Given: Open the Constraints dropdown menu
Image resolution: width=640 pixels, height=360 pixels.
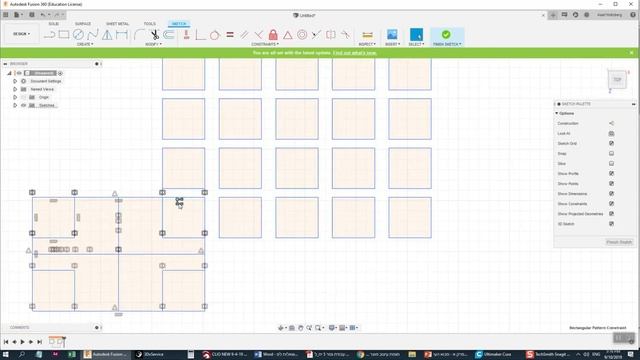Looking at the screenshot, I should tap(265, 44).
